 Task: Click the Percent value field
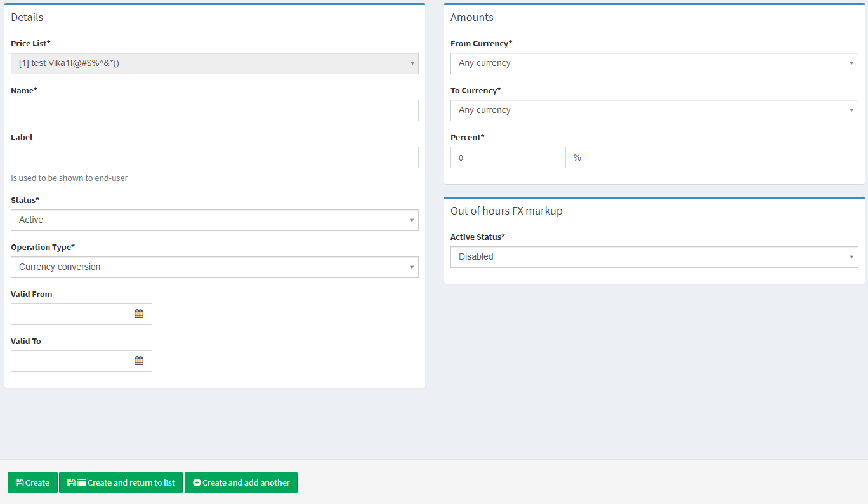point(508,157)
